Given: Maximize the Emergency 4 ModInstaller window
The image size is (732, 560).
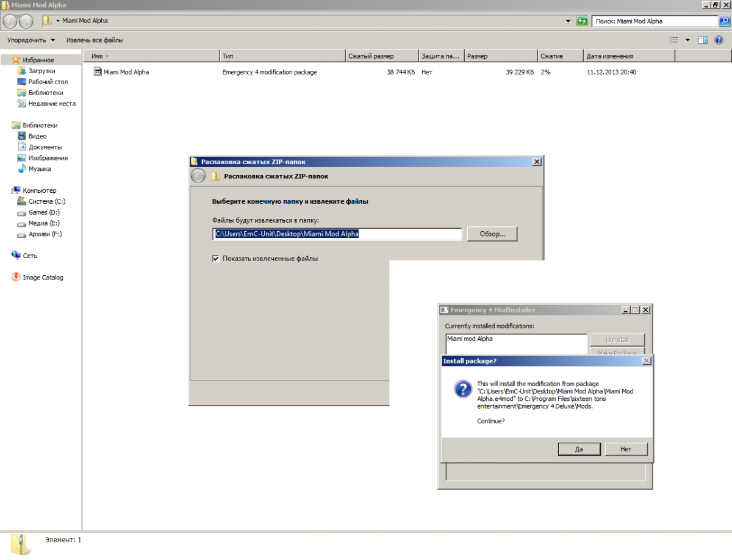Looking at the screenshot, I should click(x=635, y=310).
